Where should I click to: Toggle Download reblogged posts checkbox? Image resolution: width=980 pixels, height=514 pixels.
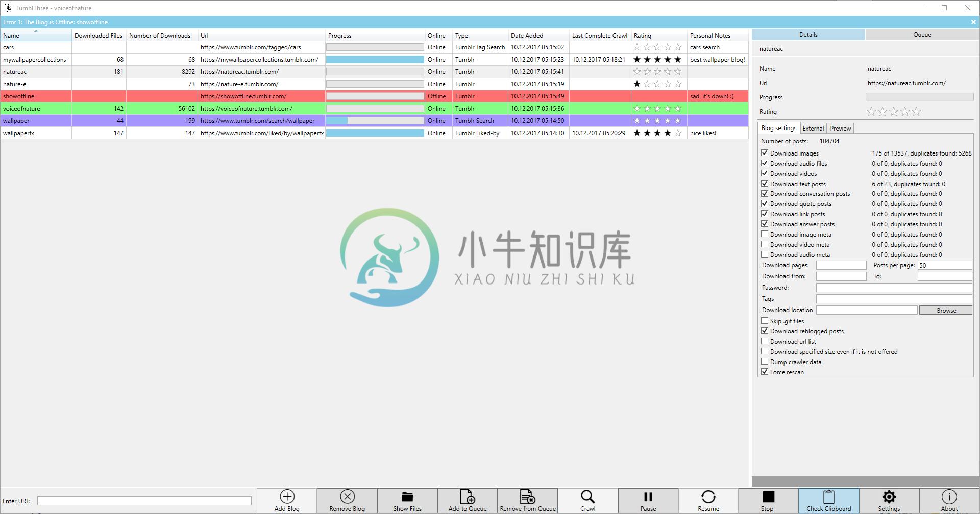(x=765, y=331)
